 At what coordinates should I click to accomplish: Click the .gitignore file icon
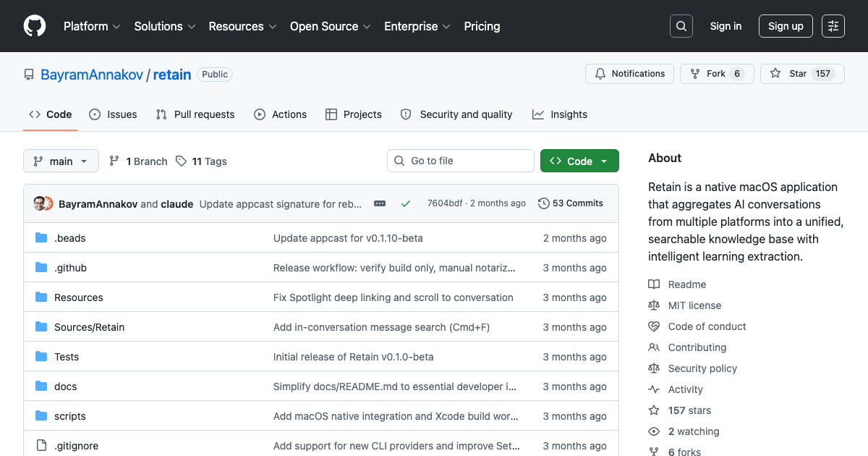[41, 446]
